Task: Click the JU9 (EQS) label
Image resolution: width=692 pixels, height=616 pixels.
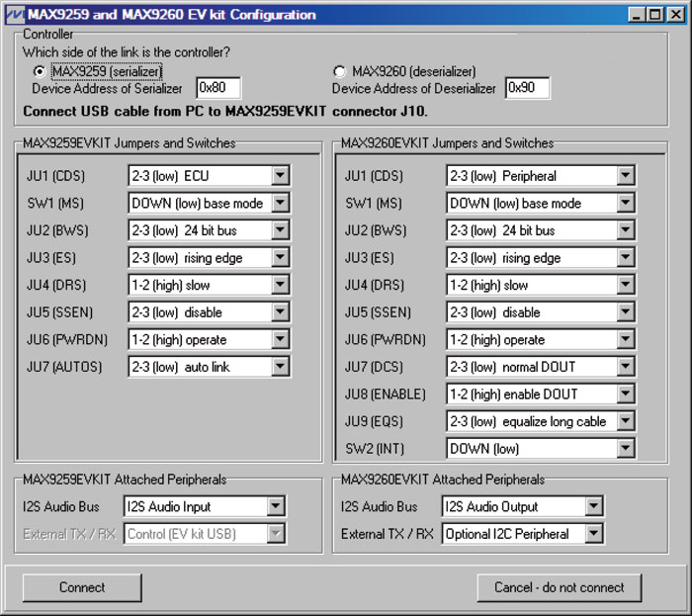Action: (x=374, y=422)
